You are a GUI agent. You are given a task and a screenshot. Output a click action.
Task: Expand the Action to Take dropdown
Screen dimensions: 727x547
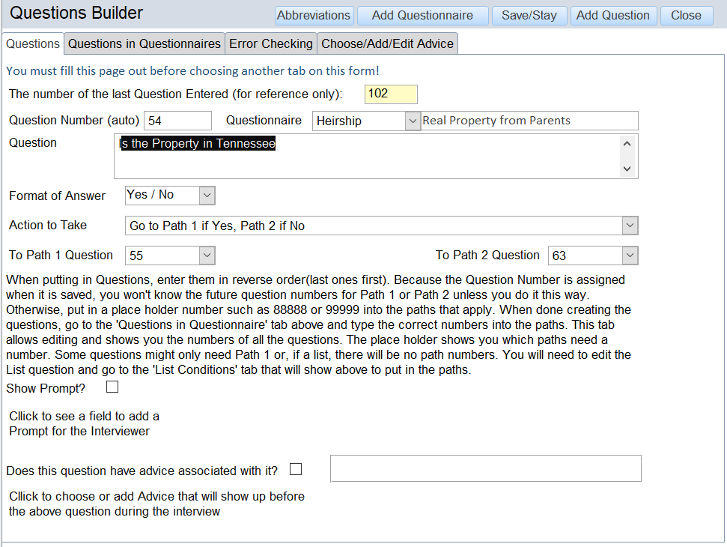(x=629, y=226)
